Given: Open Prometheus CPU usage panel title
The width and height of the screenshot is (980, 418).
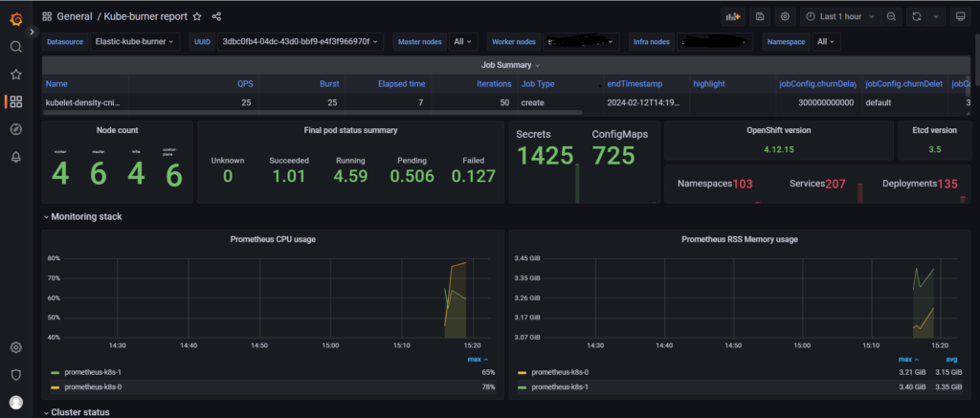Looking at the screenshot, I should (x=273, y=239).
